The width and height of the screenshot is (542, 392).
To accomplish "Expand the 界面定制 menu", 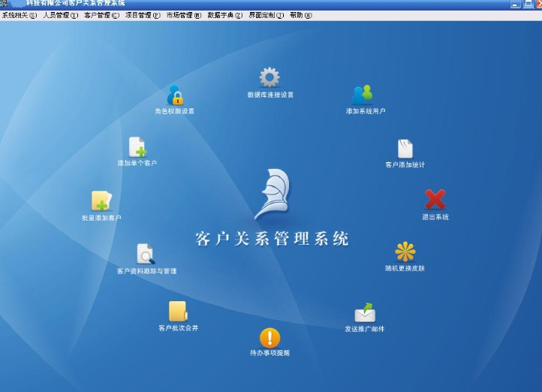I will 266,15.
